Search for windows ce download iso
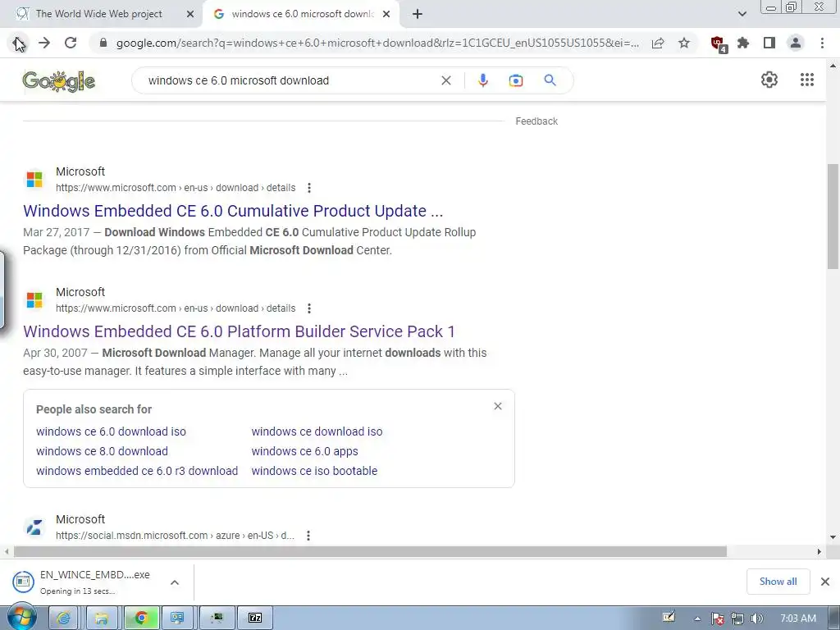840x630 pixels. (317, 431)
